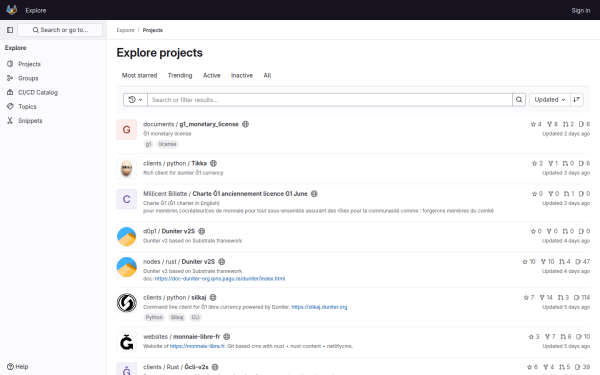Click silkaj issues count 114
Viewport: 600px width, 375px height.
pos(582,298)
